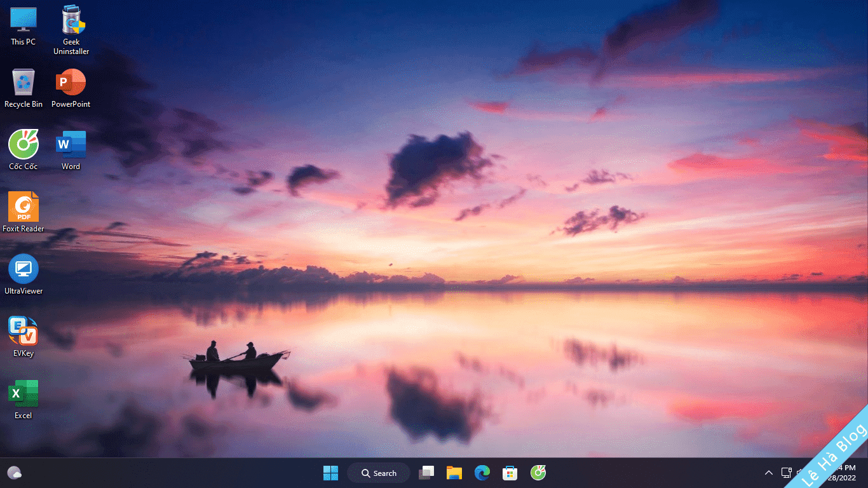Open the weather widgets button
Image resolution: width=868 pixels, height=488 pixels.
pyautogui.click(x=15, y=473)
